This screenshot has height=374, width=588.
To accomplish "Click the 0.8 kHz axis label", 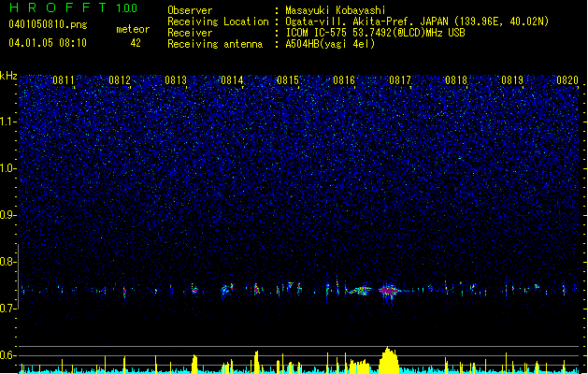I will pos(8,262).
